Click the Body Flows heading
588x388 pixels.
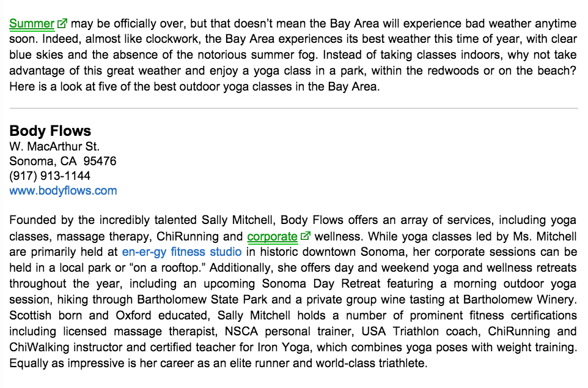[50, 131]
